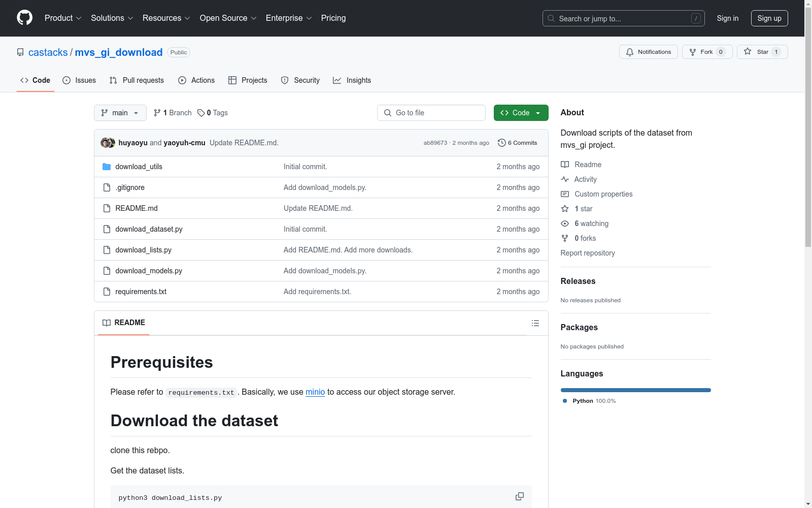Open the Projects tab
The width and height of the screenshot is (812, 508).
coord(248,80)
